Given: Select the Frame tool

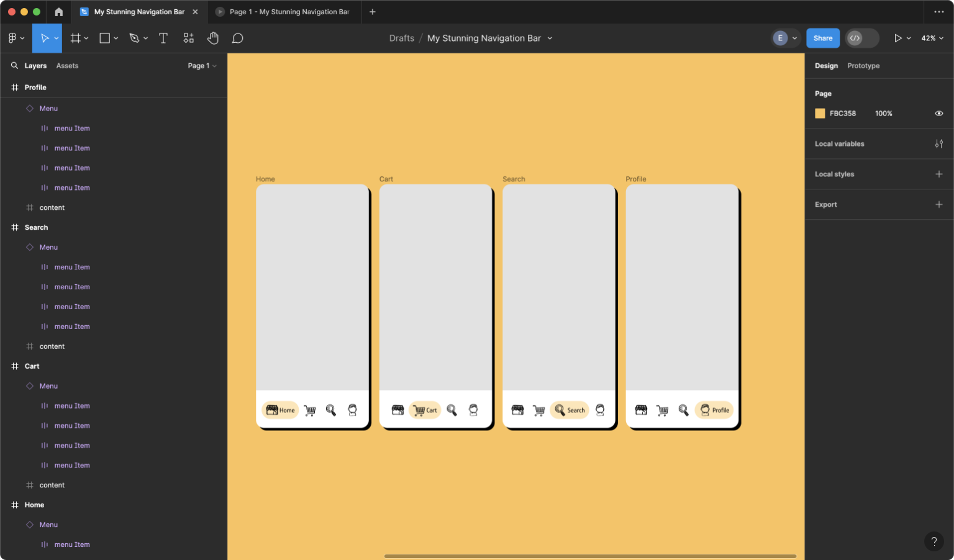Looking at the screenshot, I should (75, 38).
